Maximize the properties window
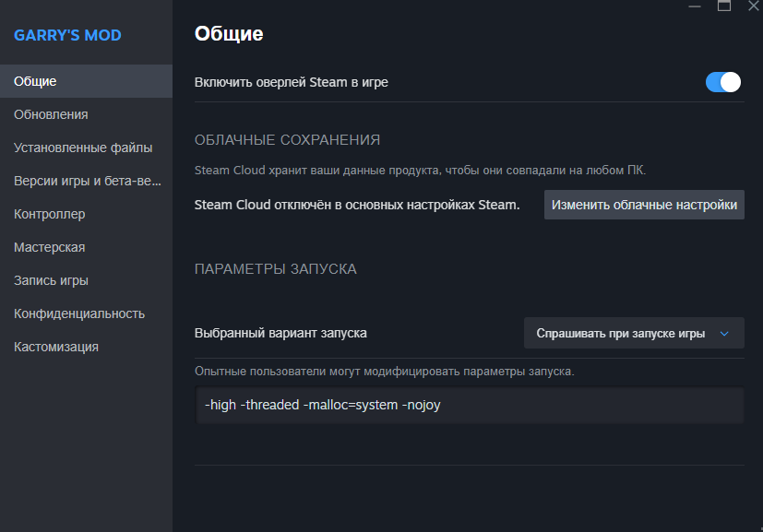The height and width of the screenshot is (532, 763). (x=724, y=6)
